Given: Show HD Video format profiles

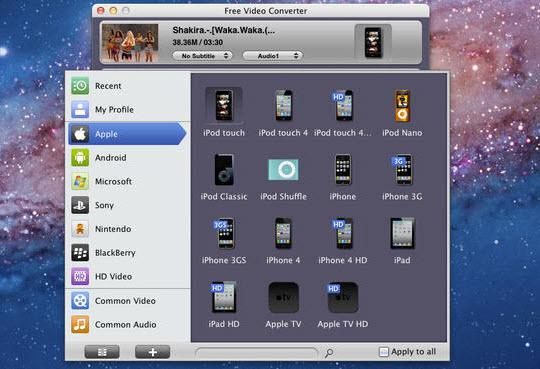Looking at the screenshot, I should click(x=128, y=277).
